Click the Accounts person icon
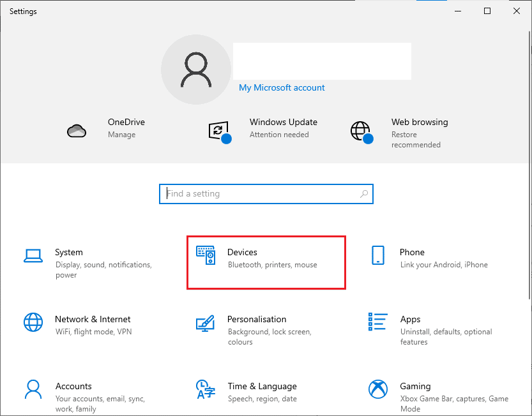Screen dimensions: 532x416 tap(33, 389)
